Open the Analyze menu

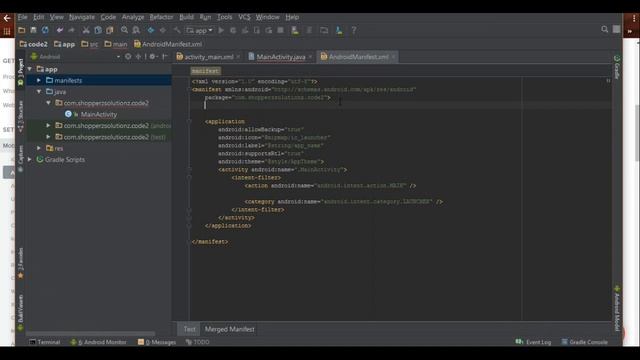pyautogui.click(x=133, y=17)
